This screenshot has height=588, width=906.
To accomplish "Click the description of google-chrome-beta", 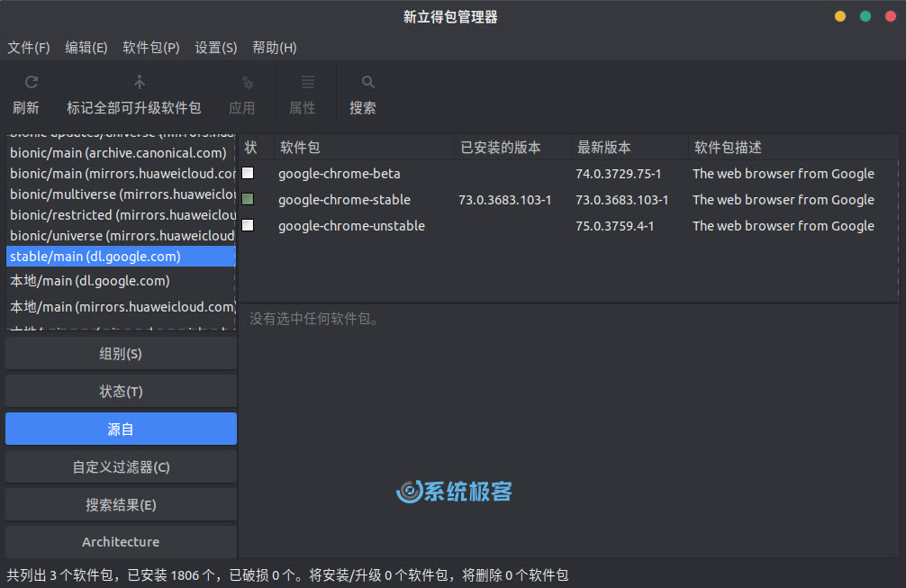I will (783, 173).
